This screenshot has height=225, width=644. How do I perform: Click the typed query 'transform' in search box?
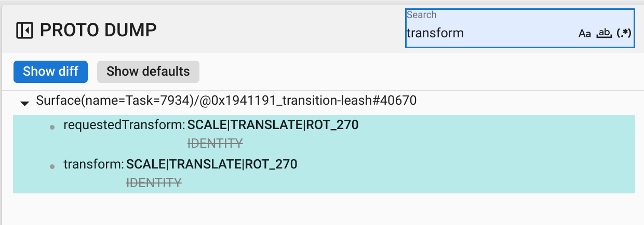pos(435,33)
